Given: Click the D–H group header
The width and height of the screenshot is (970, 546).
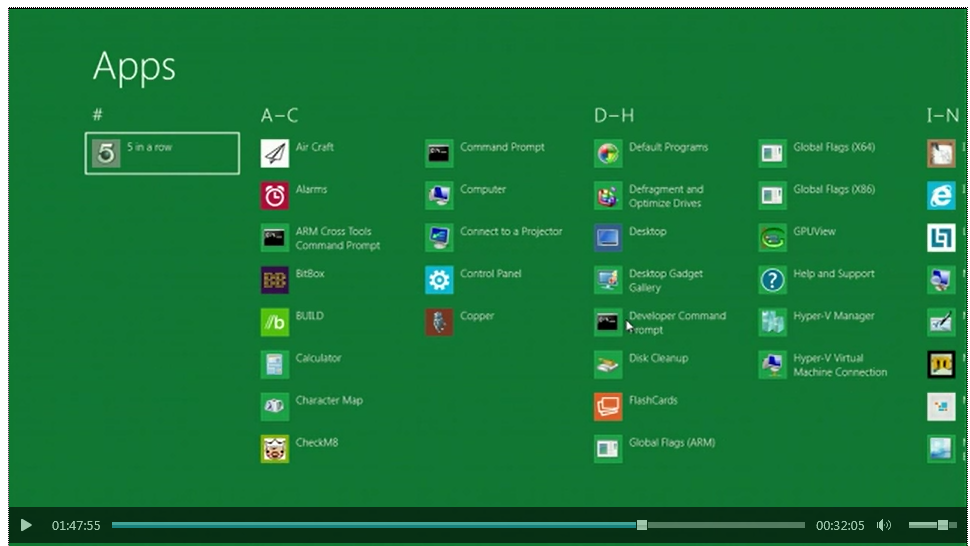Looking at the screenshot, I should click(x=614, y=116).
